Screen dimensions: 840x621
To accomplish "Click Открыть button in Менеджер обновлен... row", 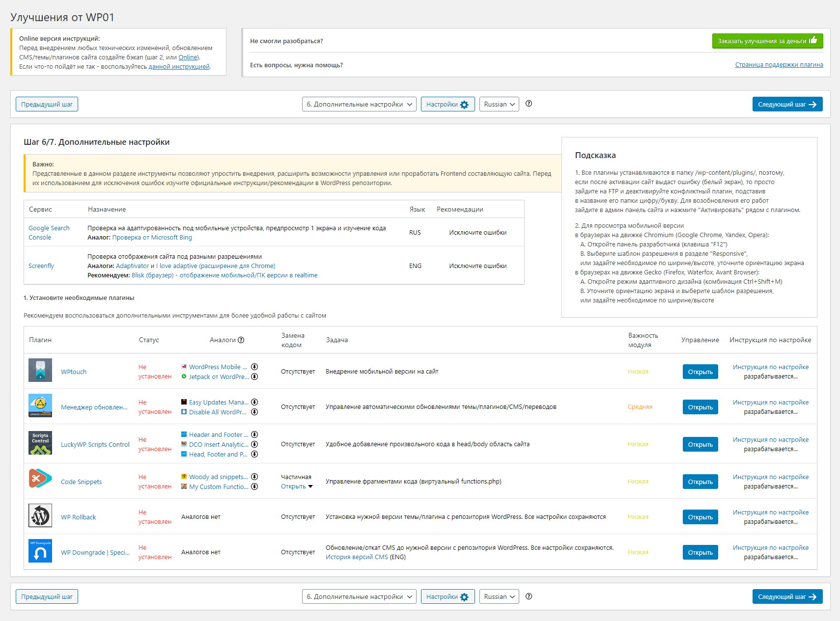I will [x=700, y=407].
